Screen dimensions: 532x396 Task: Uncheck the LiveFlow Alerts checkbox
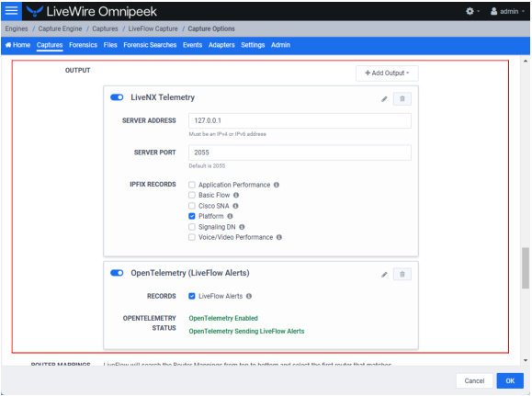192,296
